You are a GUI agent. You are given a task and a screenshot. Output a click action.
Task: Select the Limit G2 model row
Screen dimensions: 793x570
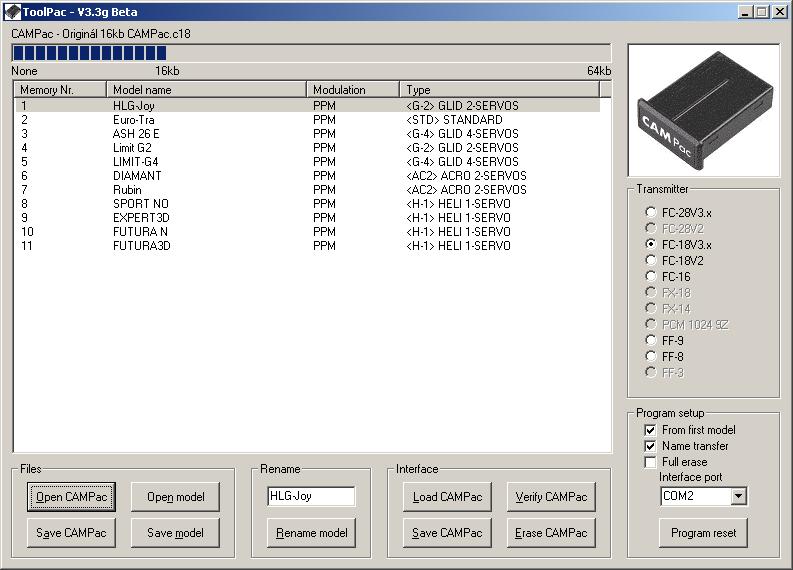coord(307,148)
